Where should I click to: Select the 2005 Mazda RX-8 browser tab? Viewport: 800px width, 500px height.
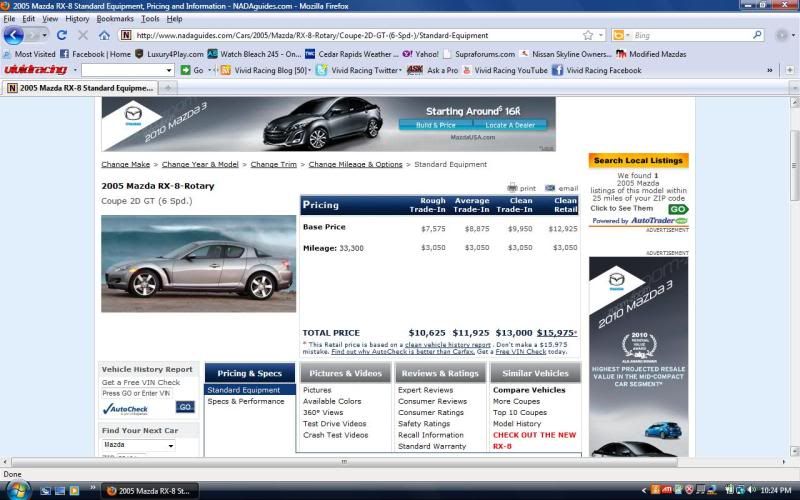click(80, 88)
